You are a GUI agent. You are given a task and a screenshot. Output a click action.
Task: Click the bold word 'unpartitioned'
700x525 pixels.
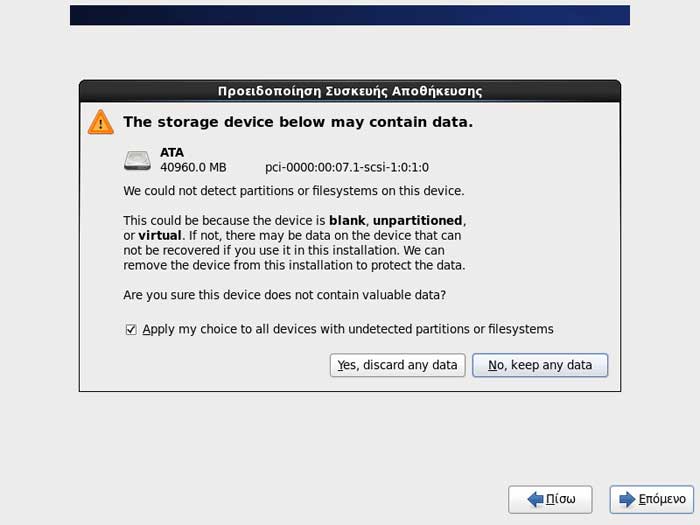417,221
